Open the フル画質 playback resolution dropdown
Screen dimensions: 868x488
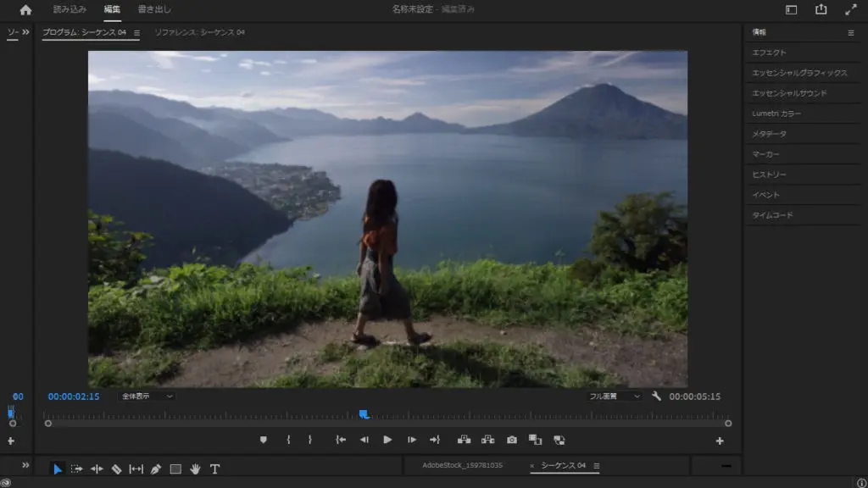coord(615,396)
